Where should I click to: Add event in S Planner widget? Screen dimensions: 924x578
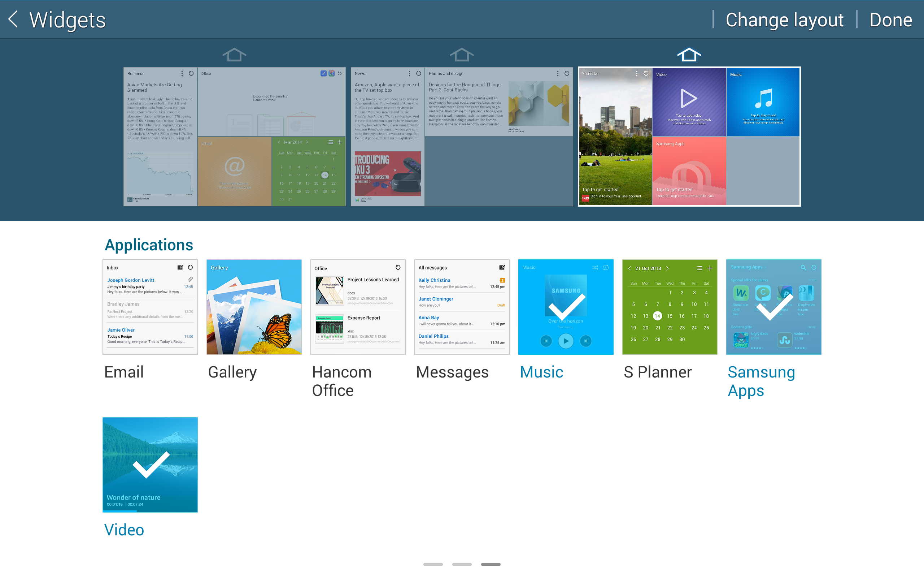(x=710, y=268)
